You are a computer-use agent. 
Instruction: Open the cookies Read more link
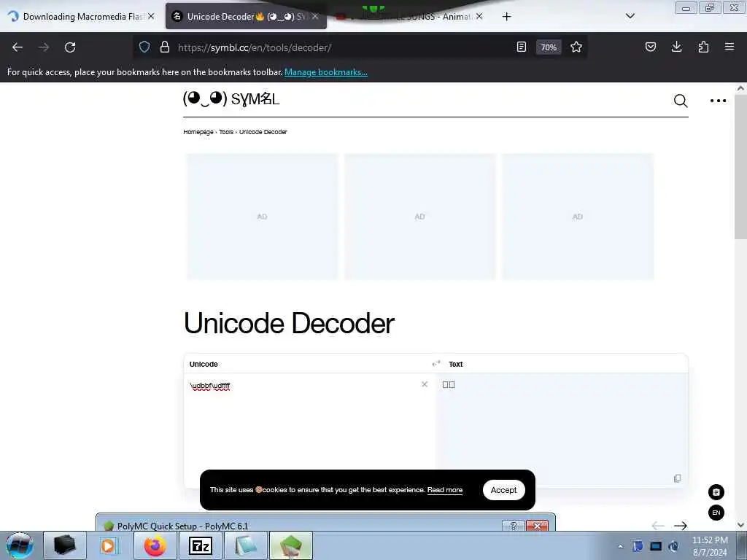pyautogui.click(x=445, y=490)
